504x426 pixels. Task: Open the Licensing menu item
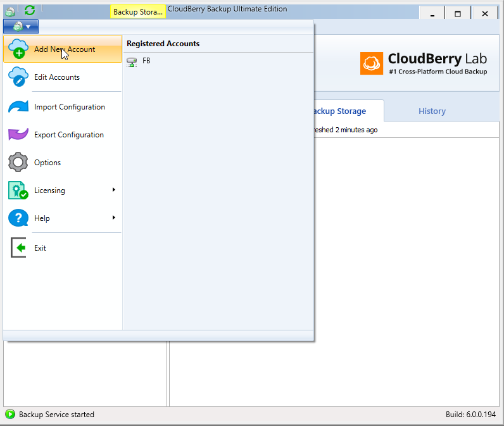(x=63, y=190)
